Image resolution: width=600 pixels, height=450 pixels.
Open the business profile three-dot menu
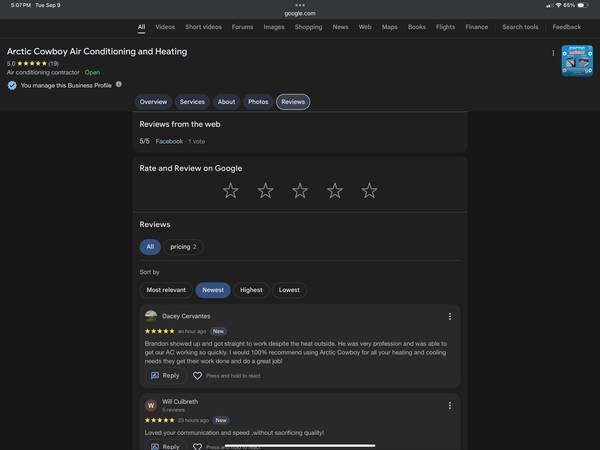[553, 53]
